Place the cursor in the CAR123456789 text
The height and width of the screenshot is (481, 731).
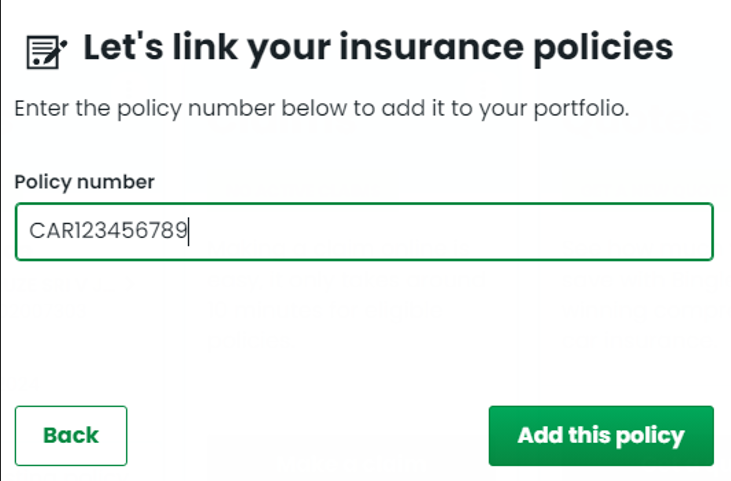point(108,231)
